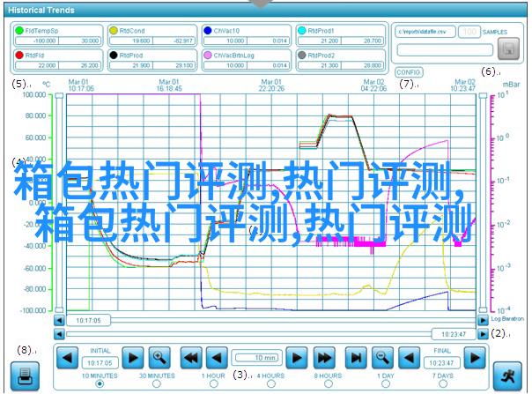
Task: Click the 10:23:47 horizontal scrollbar thumb
Action: [454, 335]
